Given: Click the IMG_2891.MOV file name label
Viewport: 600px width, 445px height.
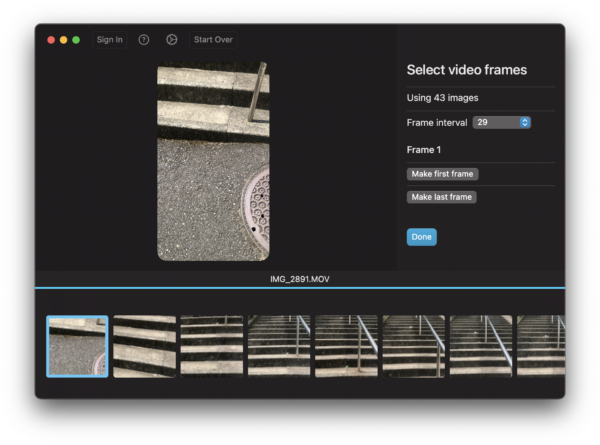Looking at the screenshot, I should click(x=300, y=279).
